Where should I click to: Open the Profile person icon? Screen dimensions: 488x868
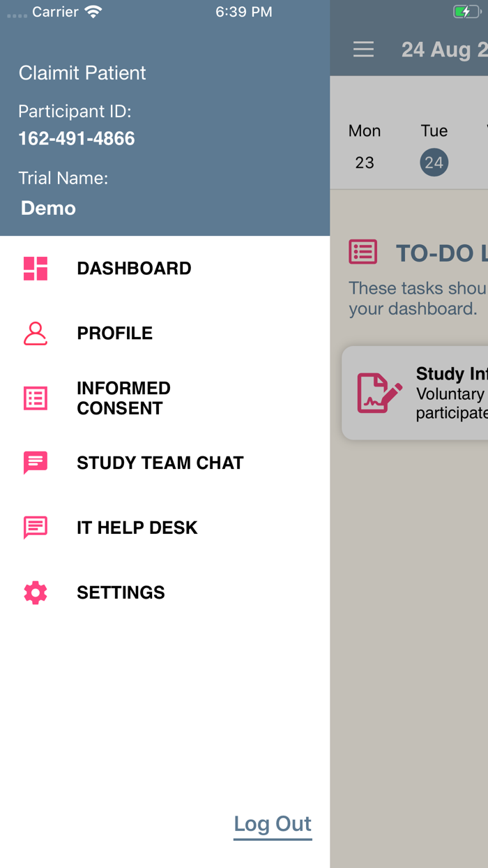34,333
